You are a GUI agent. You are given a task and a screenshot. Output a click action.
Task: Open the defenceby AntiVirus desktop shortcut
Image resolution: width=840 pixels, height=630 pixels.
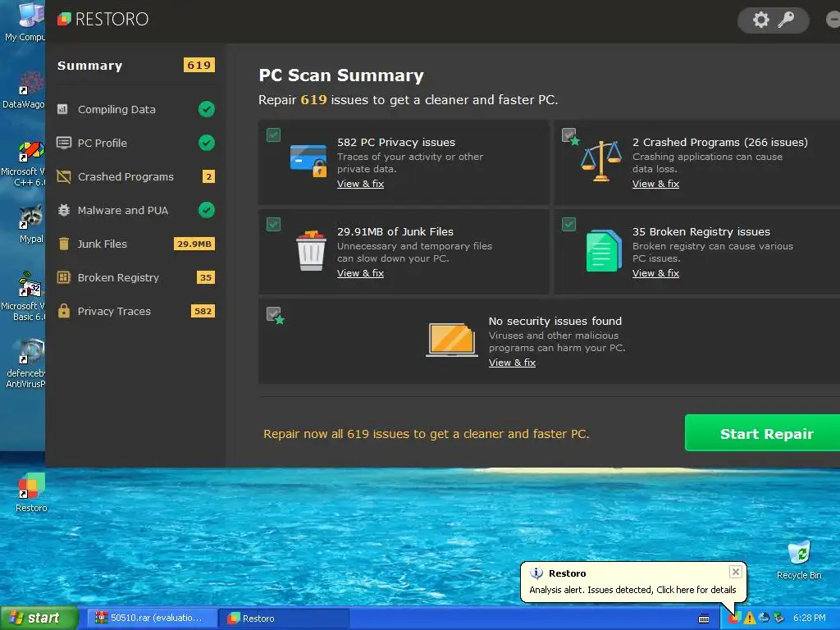click(x=25, y=363)
